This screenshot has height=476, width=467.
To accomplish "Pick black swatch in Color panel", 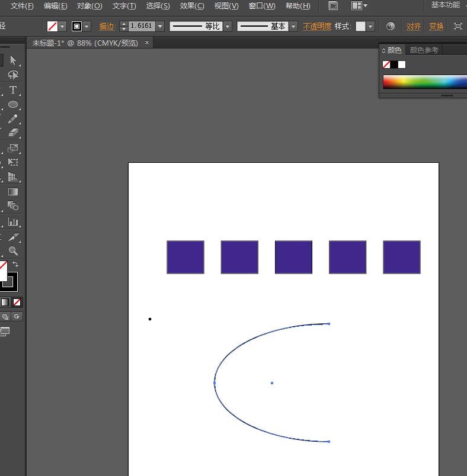I will [394, 65].
